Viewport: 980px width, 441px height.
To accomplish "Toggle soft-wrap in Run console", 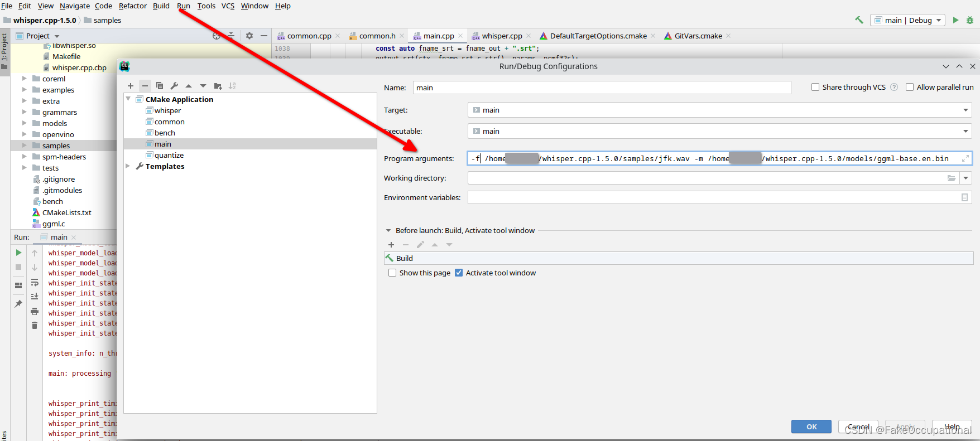I will click(35, 283).
